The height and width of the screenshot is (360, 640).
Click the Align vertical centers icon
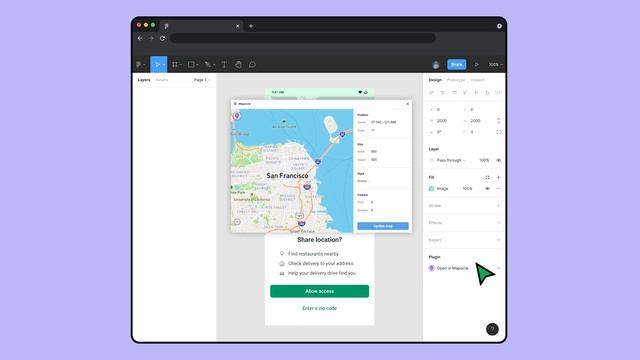point(476,93)
